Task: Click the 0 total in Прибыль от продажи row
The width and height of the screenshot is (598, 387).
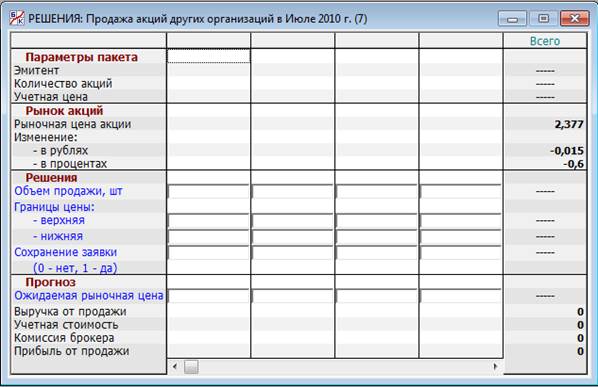Action: click(580, 352)
